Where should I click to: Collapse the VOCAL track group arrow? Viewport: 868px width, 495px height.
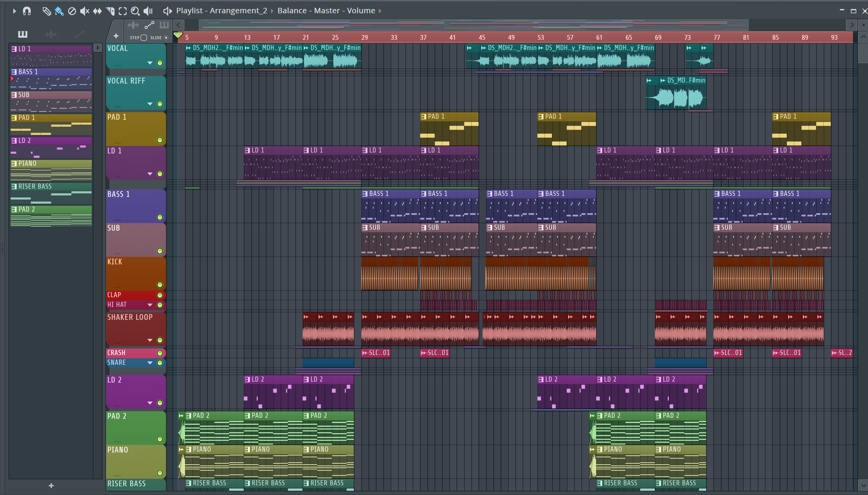[x=150, y=63]
